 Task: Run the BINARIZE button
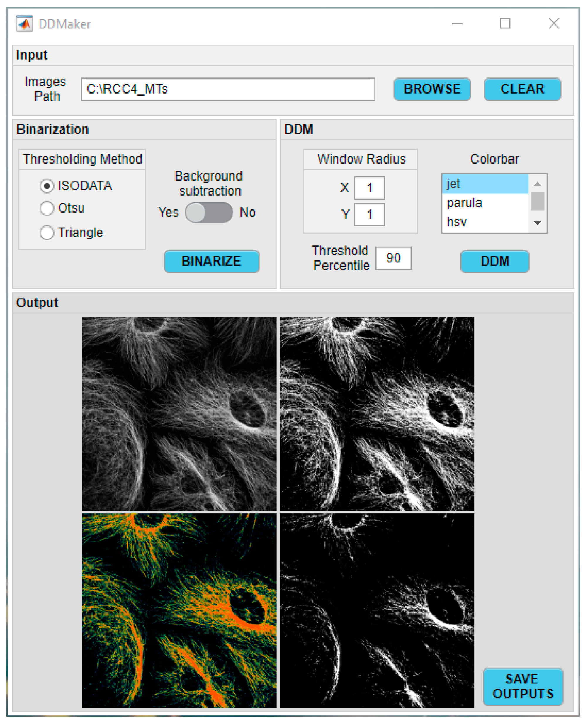click(x=211, y=261)
